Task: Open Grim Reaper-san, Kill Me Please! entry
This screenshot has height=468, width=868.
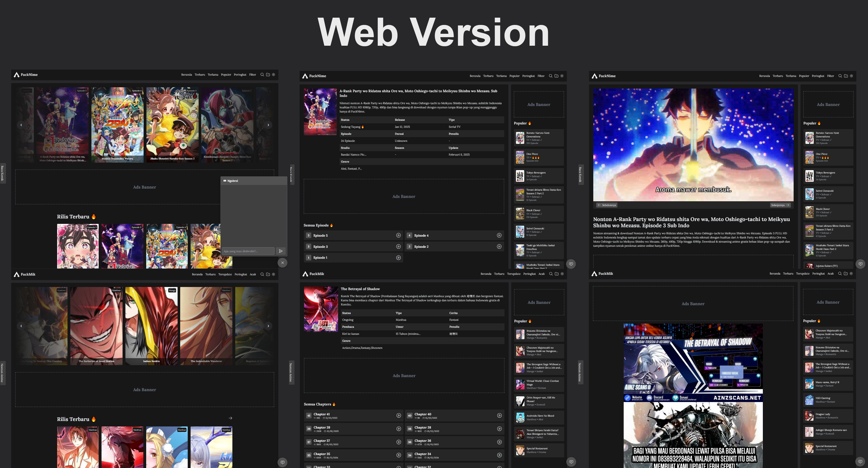Action: pos(539,401)
